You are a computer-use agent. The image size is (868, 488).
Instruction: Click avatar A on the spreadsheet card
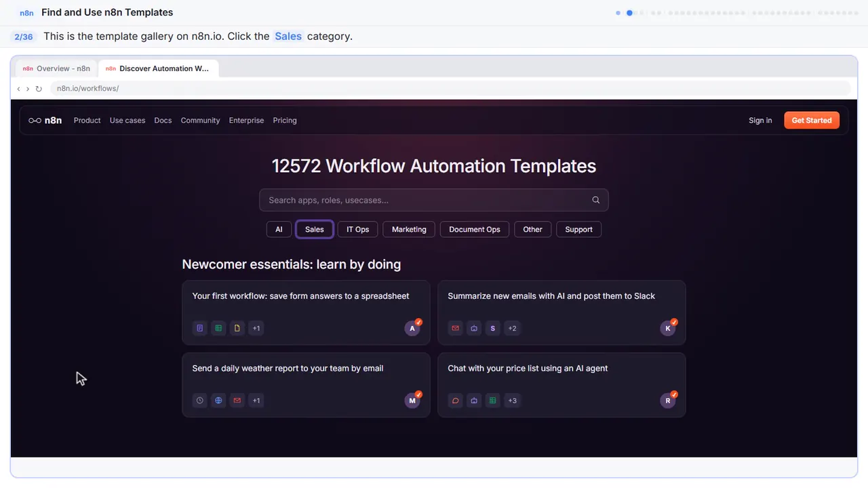[x=412, y=328]
